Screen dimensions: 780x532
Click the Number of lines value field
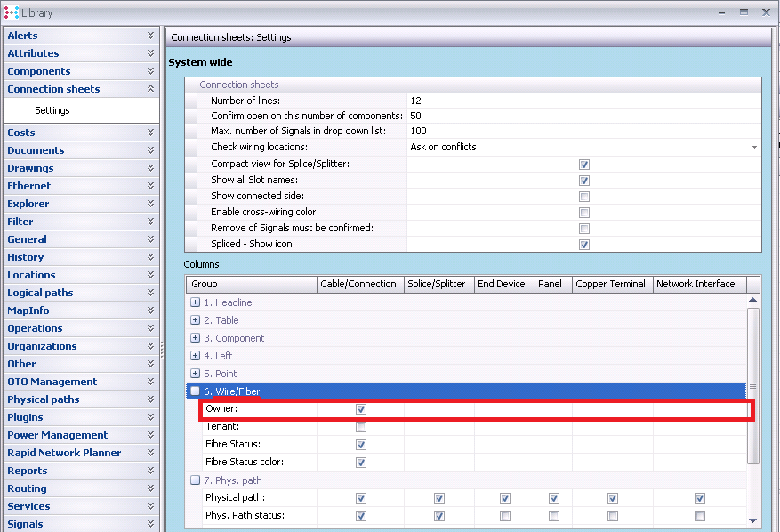coord(584,101)
